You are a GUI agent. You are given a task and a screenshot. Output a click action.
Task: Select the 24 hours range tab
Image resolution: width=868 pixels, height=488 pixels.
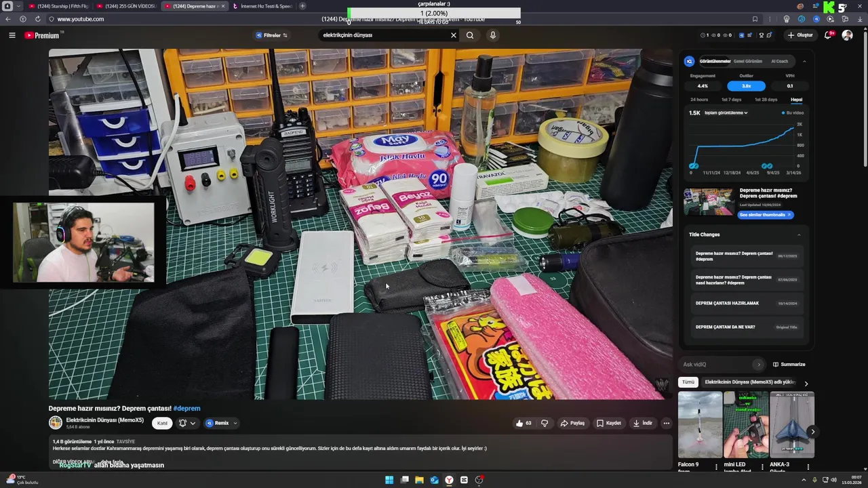click(699, 100)
